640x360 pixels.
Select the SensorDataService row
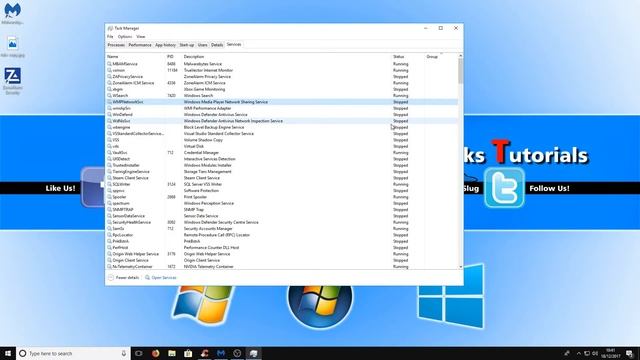[282, 216]
